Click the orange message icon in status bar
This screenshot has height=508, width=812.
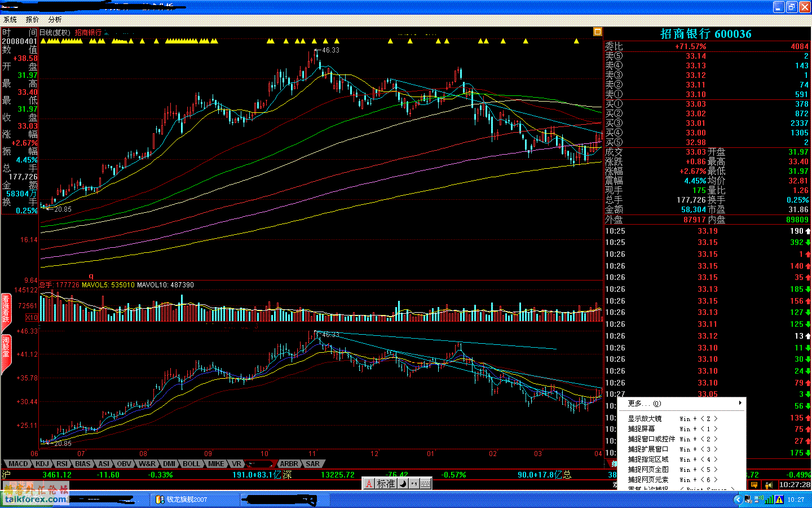click(754, 485)
